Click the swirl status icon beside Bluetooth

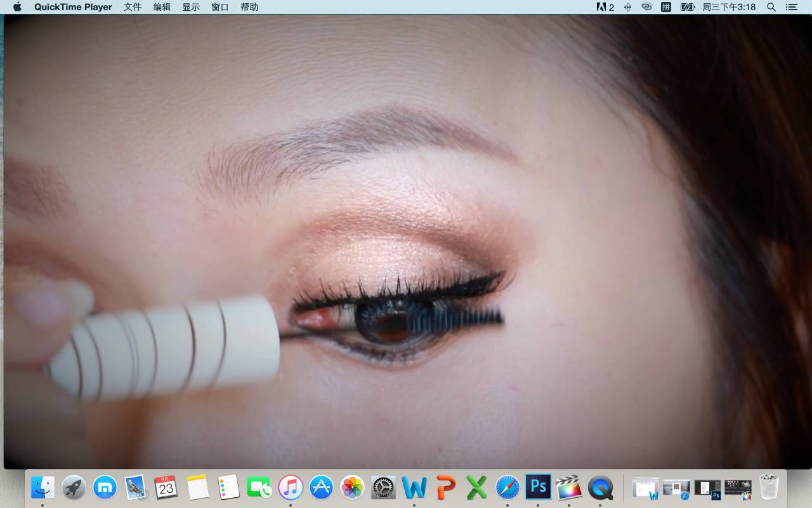coord(646,7)
